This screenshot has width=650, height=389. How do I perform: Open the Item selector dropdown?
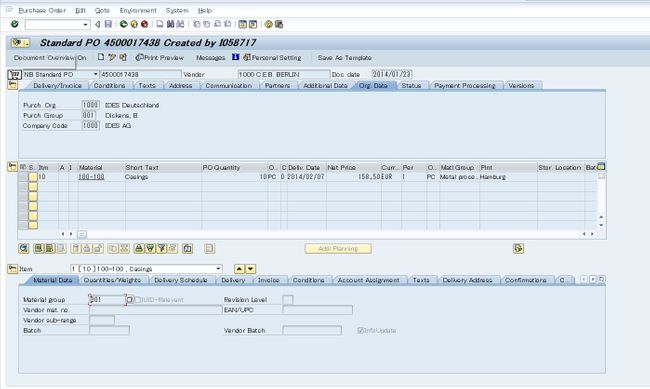click(x=218, y=269)
